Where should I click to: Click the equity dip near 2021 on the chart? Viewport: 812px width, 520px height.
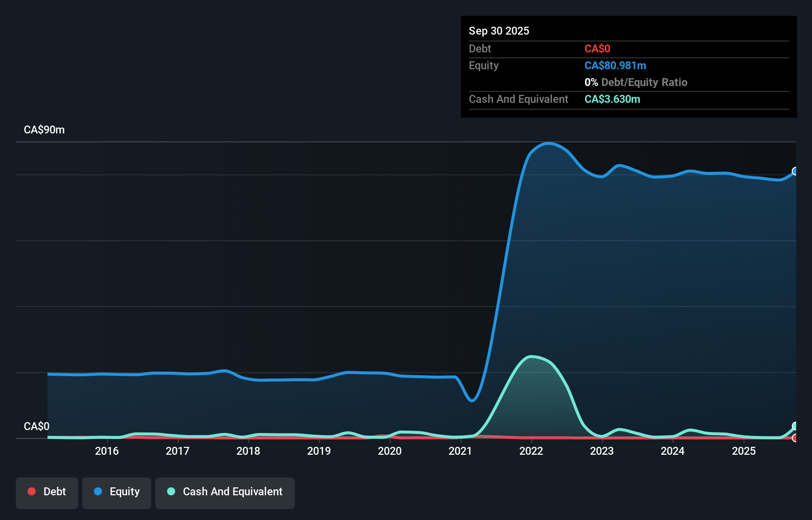pyautogui.click(x=472, y=401)
